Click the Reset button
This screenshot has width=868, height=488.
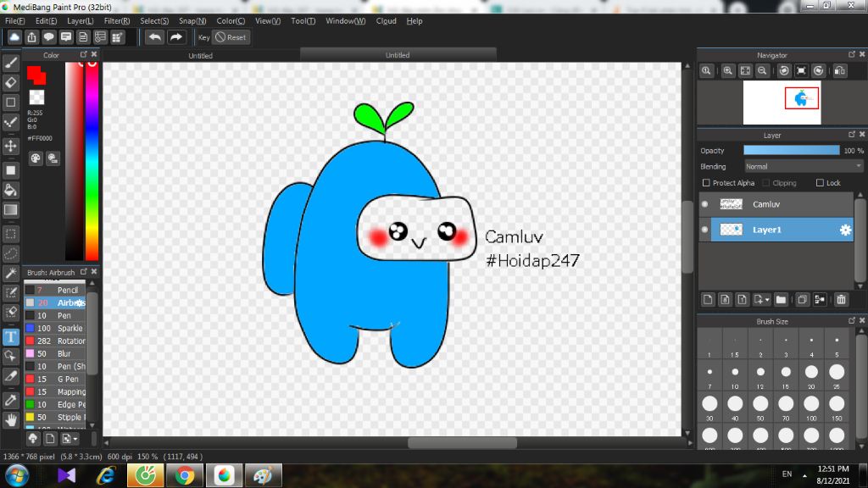231,37
